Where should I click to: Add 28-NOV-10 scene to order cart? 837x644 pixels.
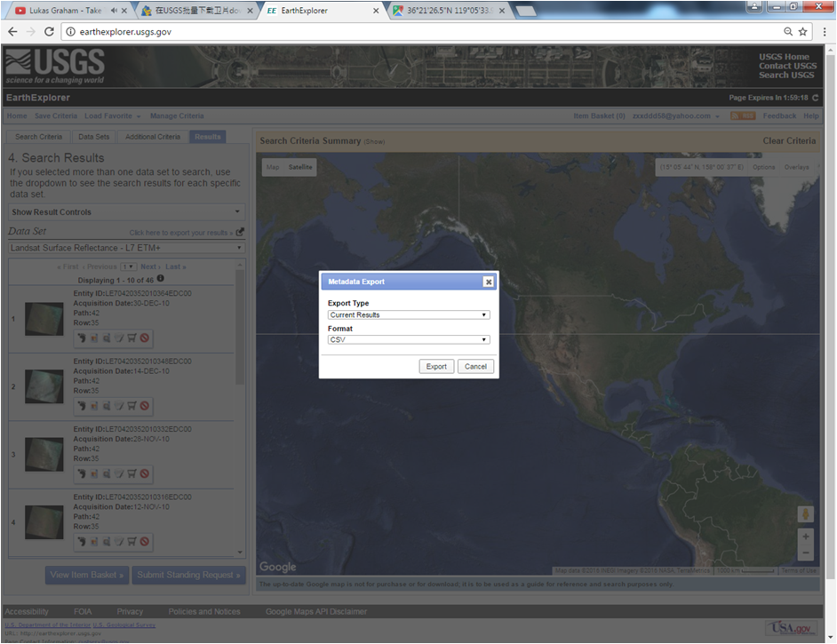coord(132,473)
